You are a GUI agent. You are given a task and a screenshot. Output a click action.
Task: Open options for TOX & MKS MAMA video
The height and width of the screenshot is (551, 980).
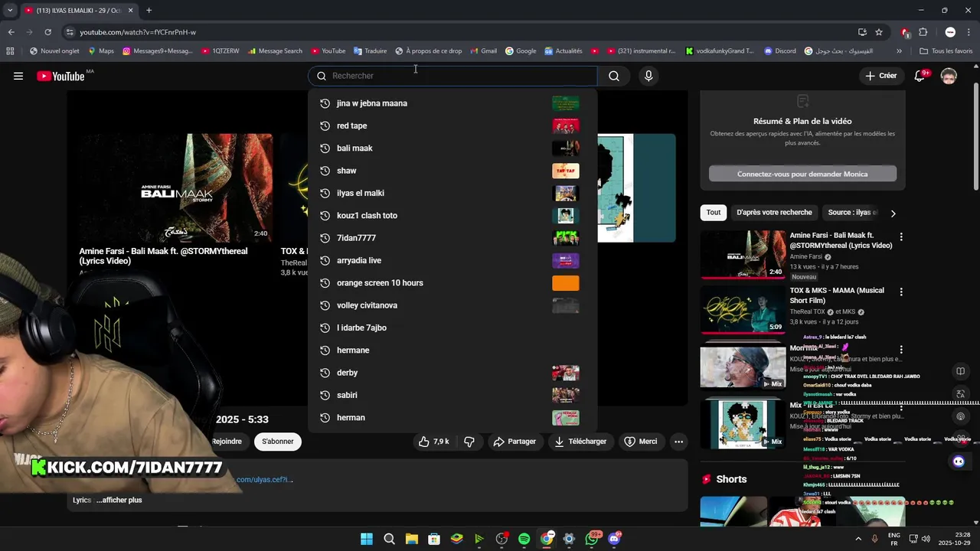901,292
